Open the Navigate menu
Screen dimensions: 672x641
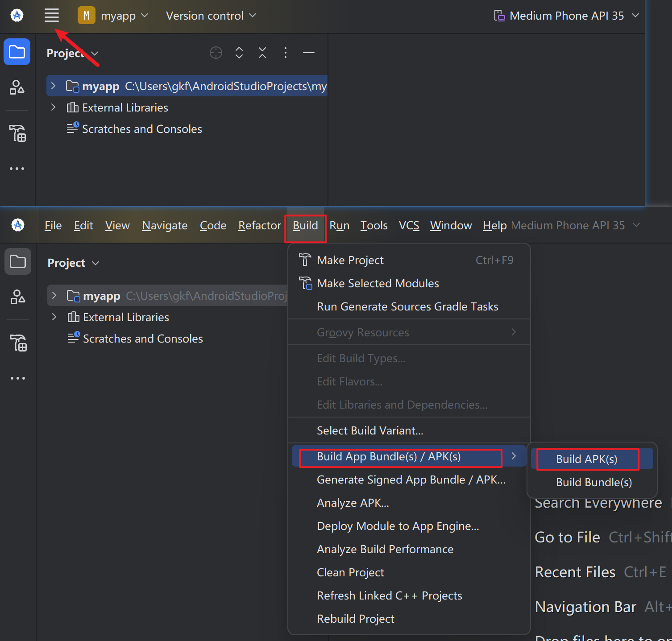click(165, 225)
